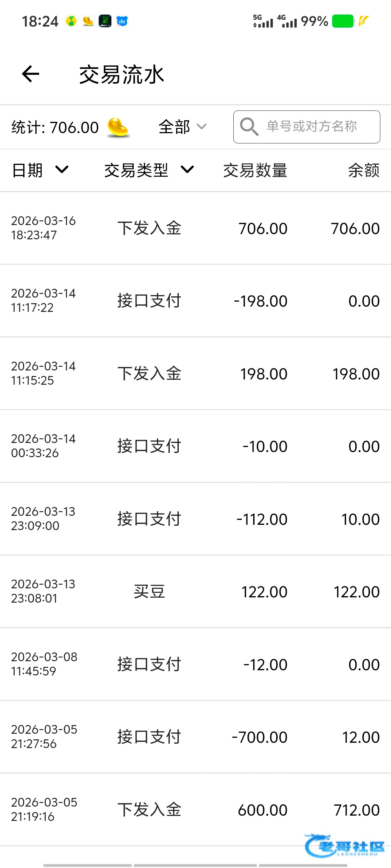Open the 全部 filter dropdown
Image resolution: width=391 pixels, height=868 pixels.
pos(182,127)
